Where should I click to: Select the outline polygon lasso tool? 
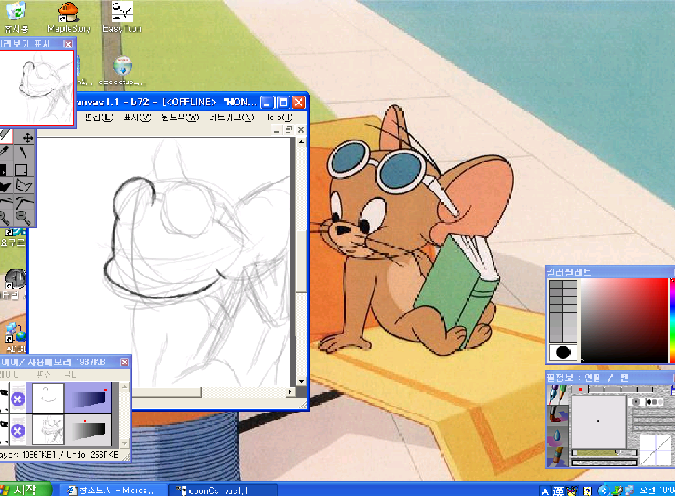coord(23,186)
